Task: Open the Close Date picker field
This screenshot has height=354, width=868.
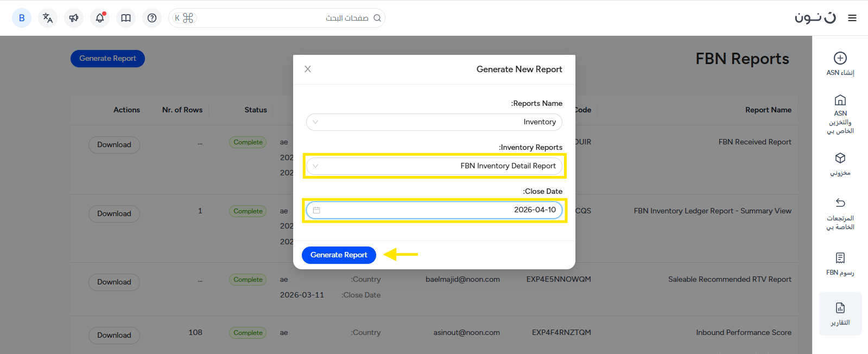Action: tap(434, 210)
